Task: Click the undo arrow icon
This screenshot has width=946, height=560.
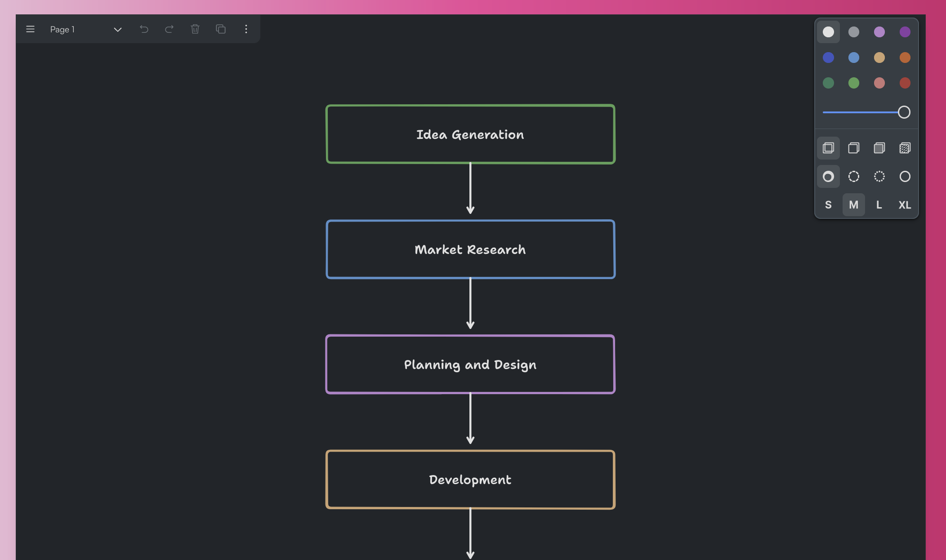Action: click(x=144, y=29)
